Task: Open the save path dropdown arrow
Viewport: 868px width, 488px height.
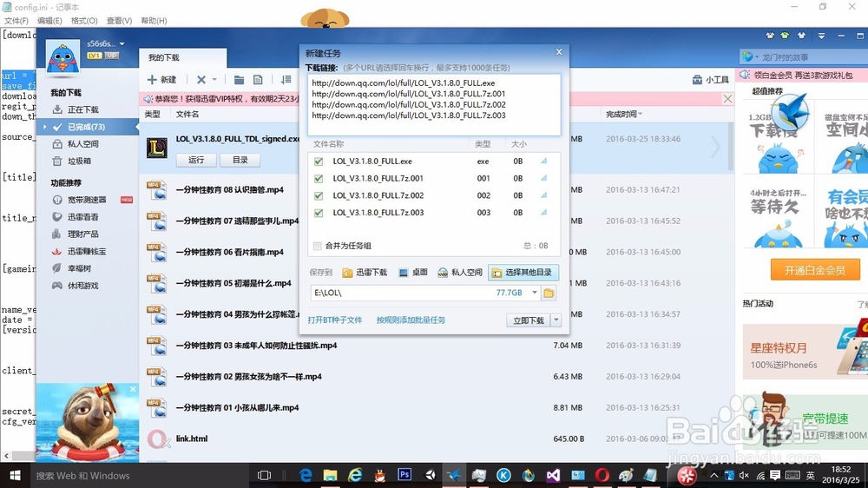Action: click(x=534, y=293)
